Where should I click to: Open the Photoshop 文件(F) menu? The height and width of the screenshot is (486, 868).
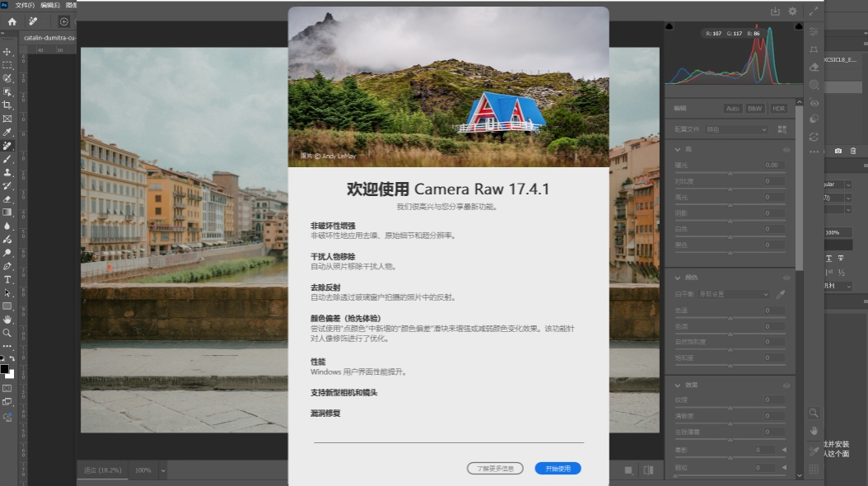pos(25,5)
